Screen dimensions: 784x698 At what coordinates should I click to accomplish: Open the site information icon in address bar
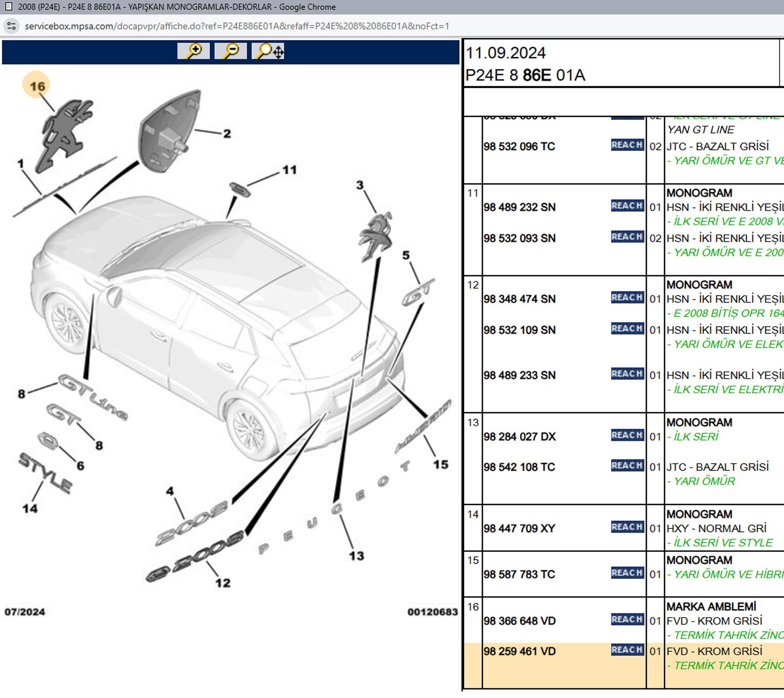coord(11,26)
